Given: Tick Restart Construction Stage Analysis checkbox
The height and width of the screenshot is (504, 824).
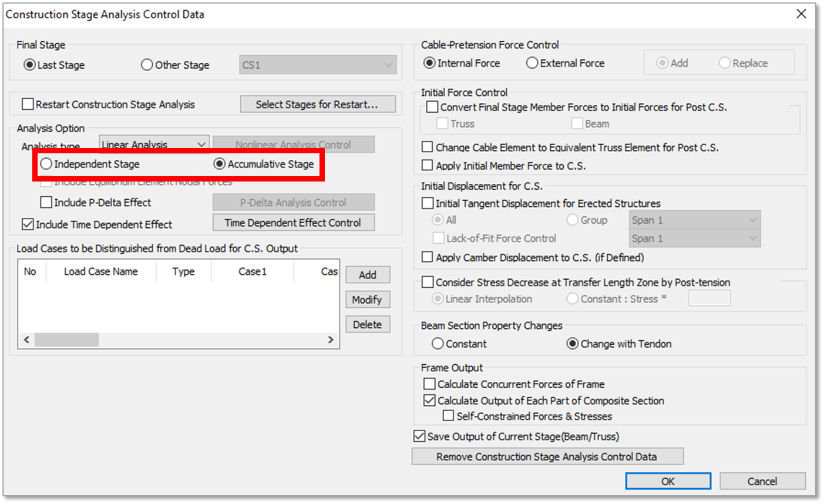Looking at the screenshot, I should 28,105.
